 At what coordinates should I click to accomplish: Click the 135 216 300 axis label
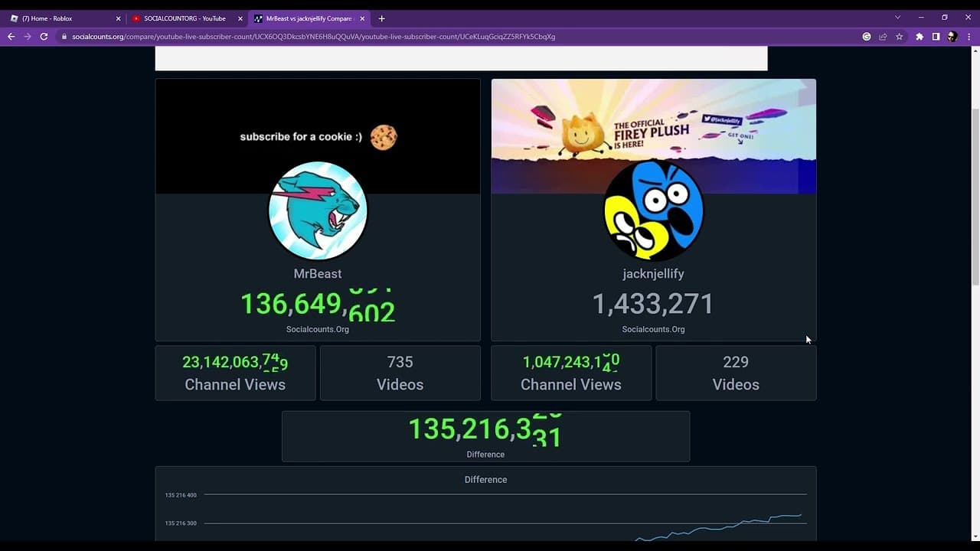click(x=181, y=523)
